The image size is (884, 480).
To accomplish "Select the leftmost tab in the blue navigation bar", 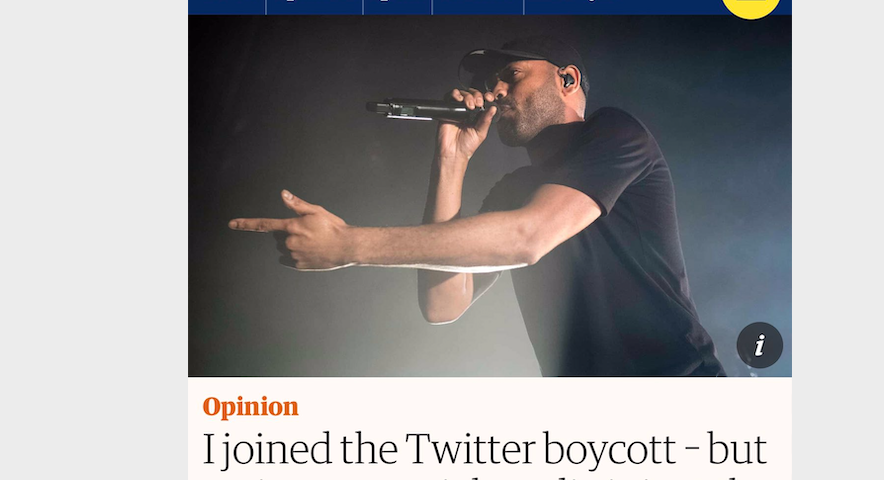I will click(227, 6).
